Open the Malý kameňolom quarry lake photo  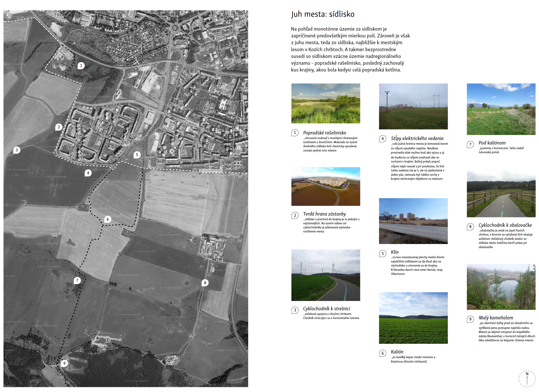(501, 287)
